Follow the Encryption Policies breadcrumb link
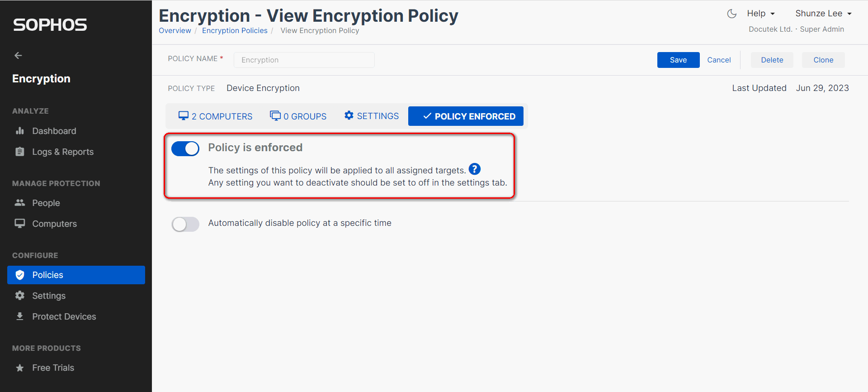Viewport: 868px width, 392px height. [x=235, y=30]
